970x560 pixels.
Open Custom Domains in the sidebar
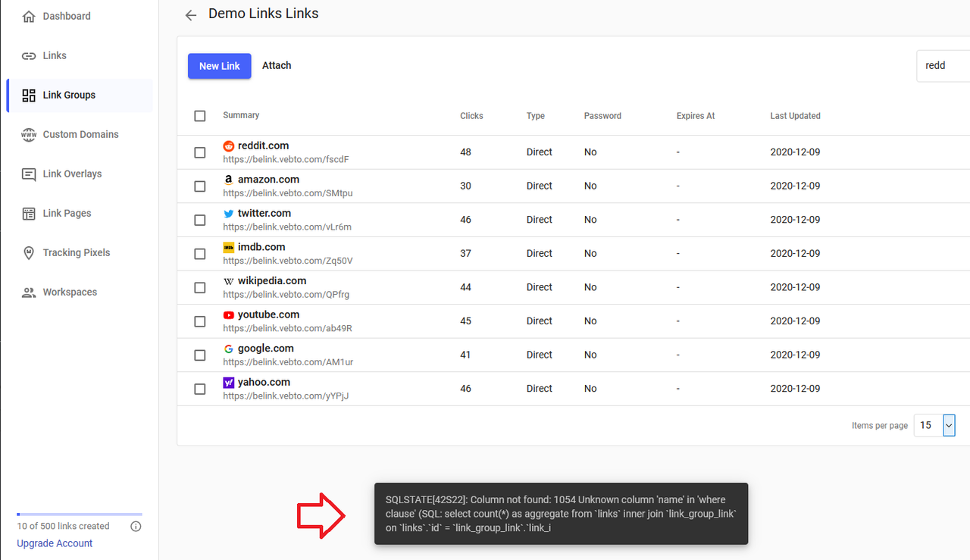[80, 134]
